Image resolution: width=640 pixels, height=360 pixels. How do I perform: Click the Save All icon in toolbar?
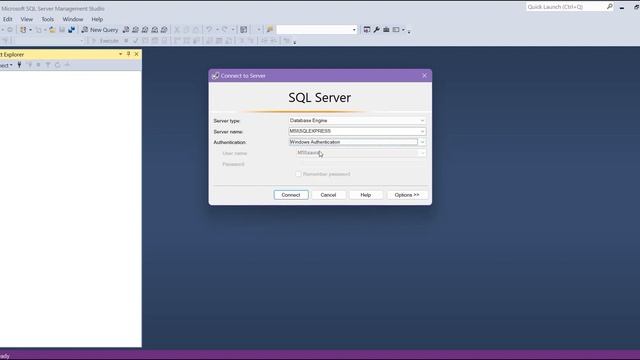[x=71, y=30]
